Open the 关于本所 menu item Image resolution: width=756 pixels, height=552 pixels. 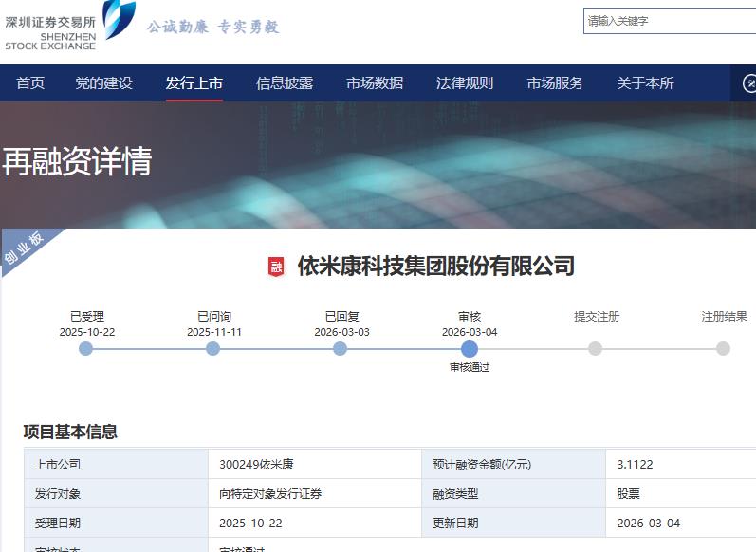(645, 83)
